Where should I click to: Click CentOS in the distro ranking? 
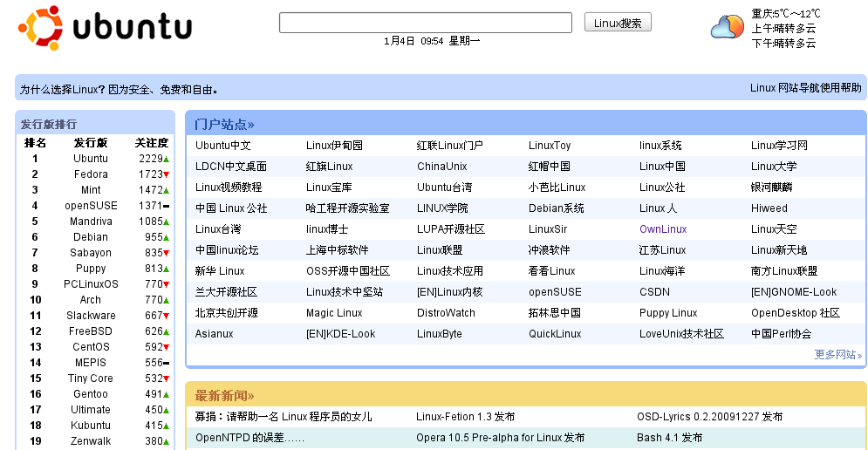(x=91, y=347)
